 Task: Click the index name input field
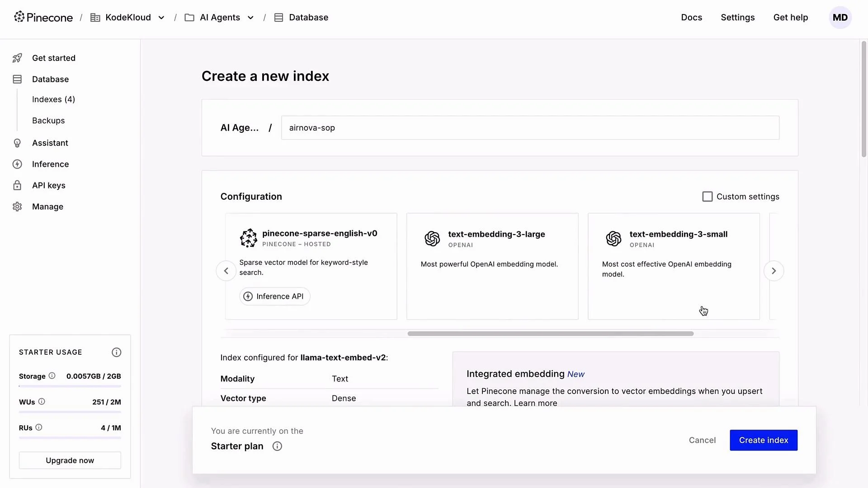pyautogui.click(x=530, y=128)
